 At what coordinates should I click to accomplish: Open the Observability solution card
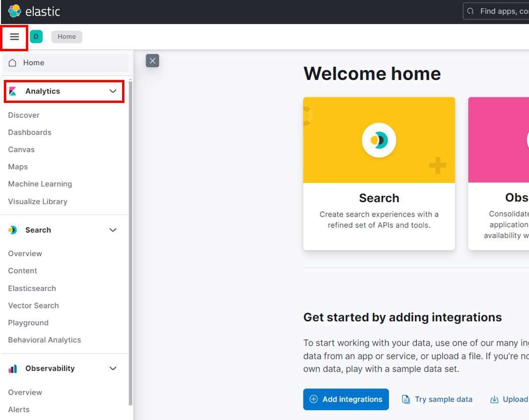[x=499, y=173]
